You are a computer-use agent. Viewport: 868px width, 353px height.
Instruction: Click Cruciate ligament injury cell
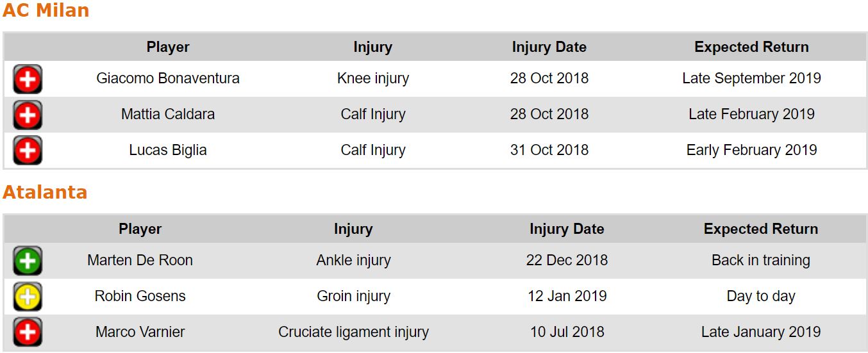click(x=353, y=332)
